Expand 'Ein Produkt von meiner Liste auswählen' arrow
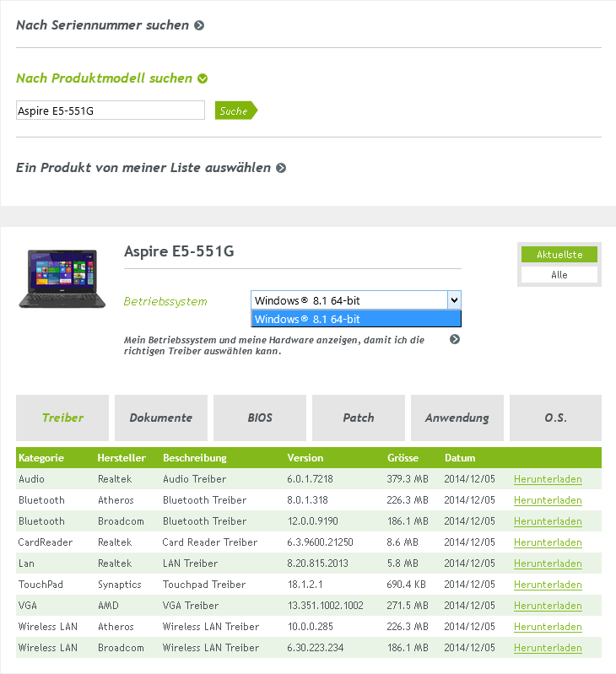The width and height of the screenshot is (616, 674). tap(281, 168)
